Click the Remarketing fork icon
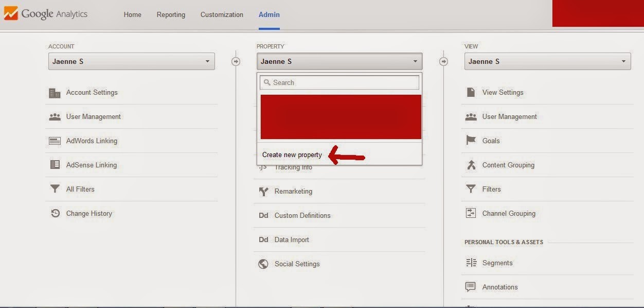644x308 pixels. [263, 192]
